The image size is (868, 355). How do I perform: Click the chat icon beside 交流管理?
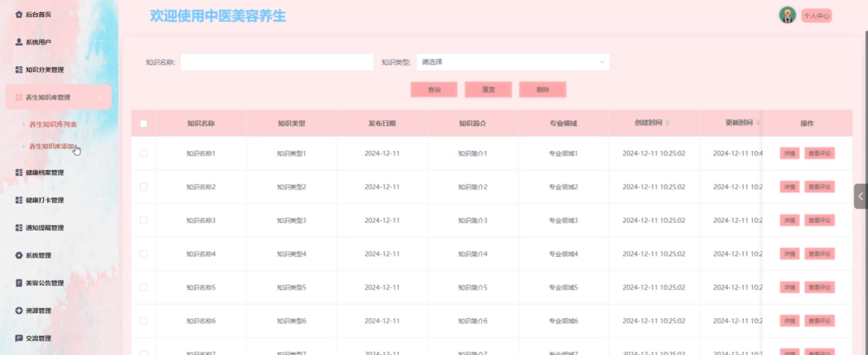19,338
